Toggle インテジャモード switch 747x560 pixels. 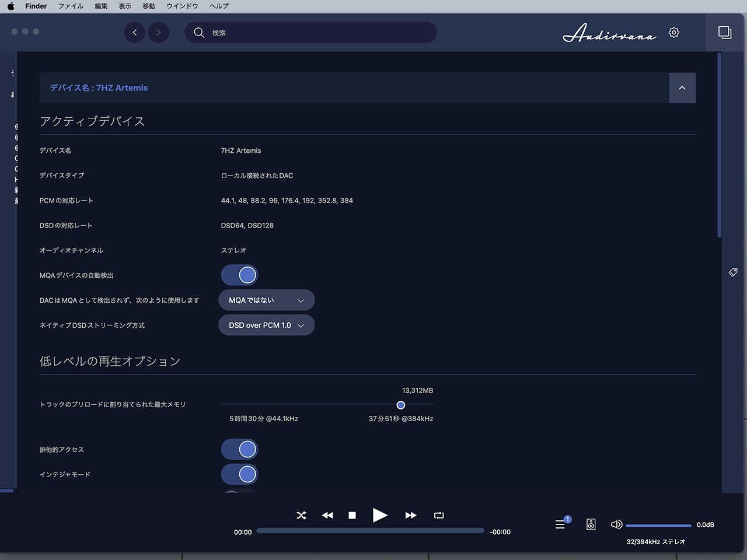click(x=239, y=474)
